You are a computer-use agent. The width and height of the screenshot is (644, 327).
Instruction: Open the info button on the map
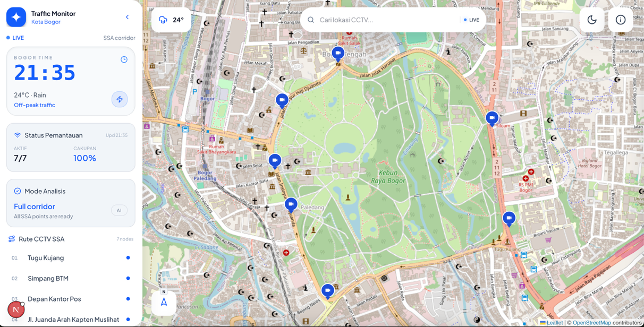click(621, 20)
